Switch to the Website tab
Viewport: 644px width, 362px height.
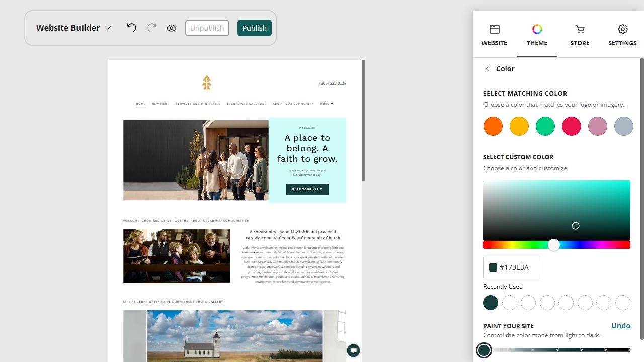[494, 35]
